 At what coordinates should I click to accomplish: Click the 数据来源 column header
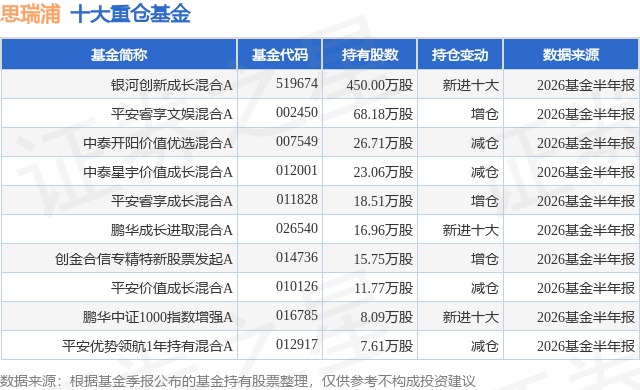tap(571, 55)
